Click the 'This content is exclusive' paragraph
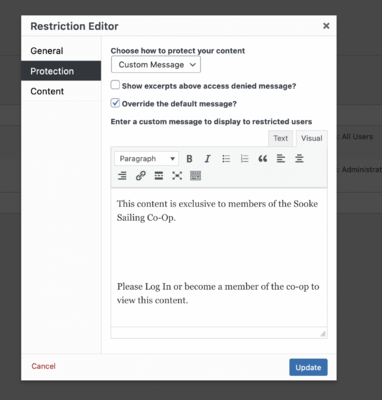This screenshot has height=400, width=382. coord(217,211)
